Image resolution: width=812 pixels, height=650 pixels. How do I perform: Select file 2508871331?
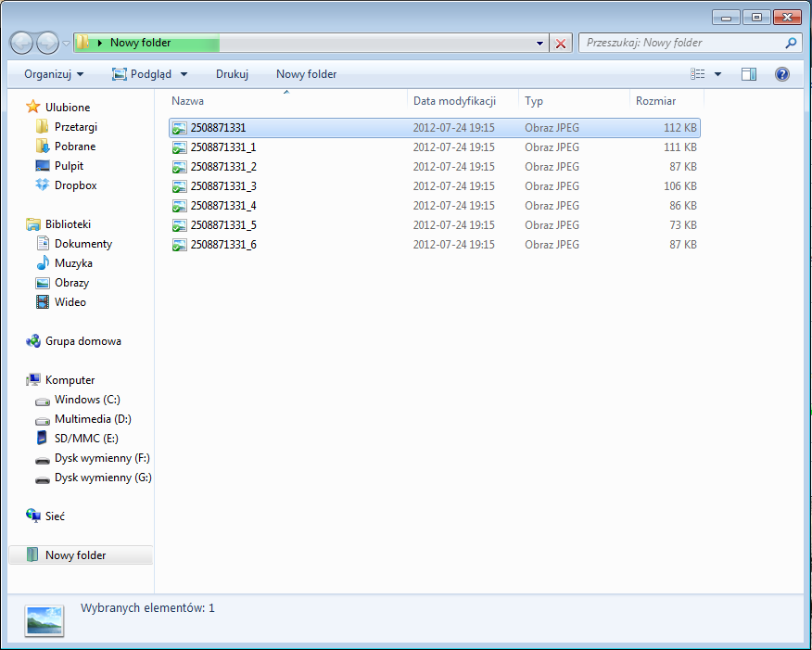[435, 128]
